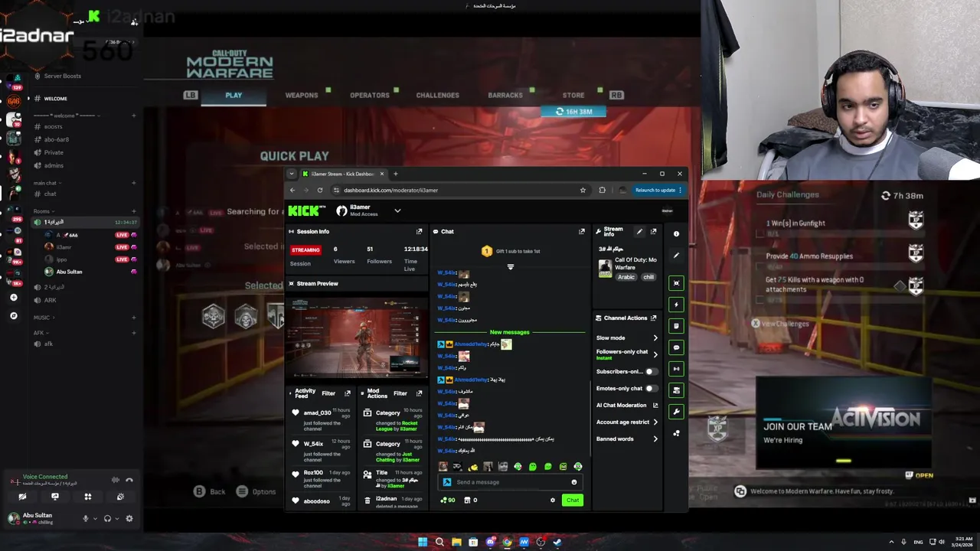Toggle Discord camera in voice panel
The width and height of the screenshot is (980, 551).
pos(22,497)
